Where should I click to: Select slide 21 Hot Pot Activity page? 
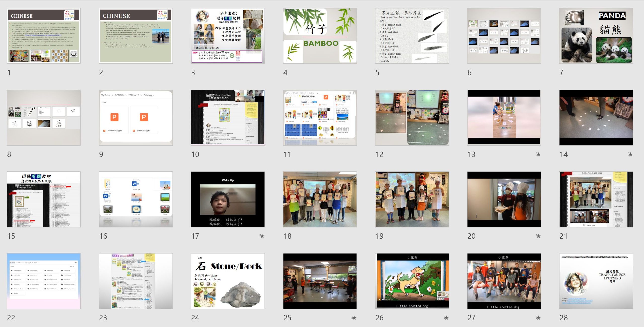coord(596,199)
